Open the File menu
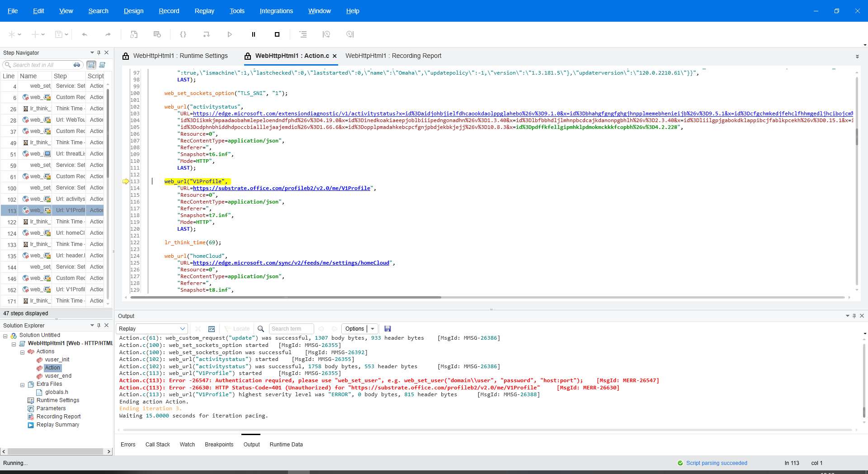868x474 pixels. tap(13, 11)
